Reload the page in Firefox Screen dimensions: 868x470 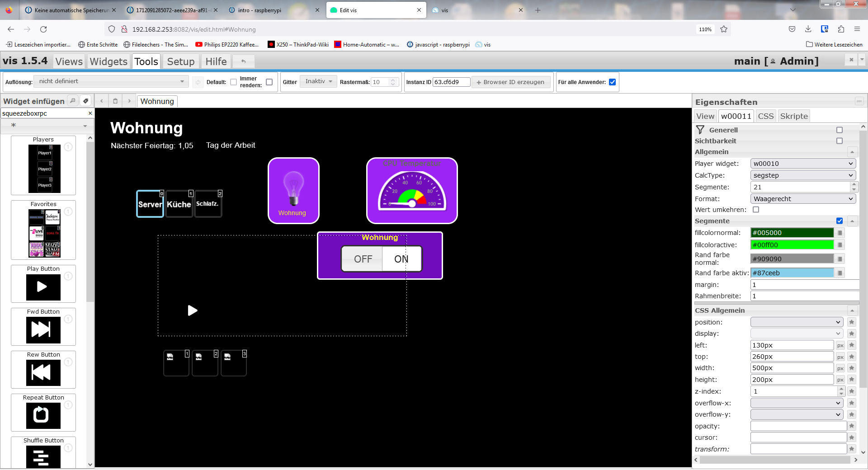coord(43,29)
